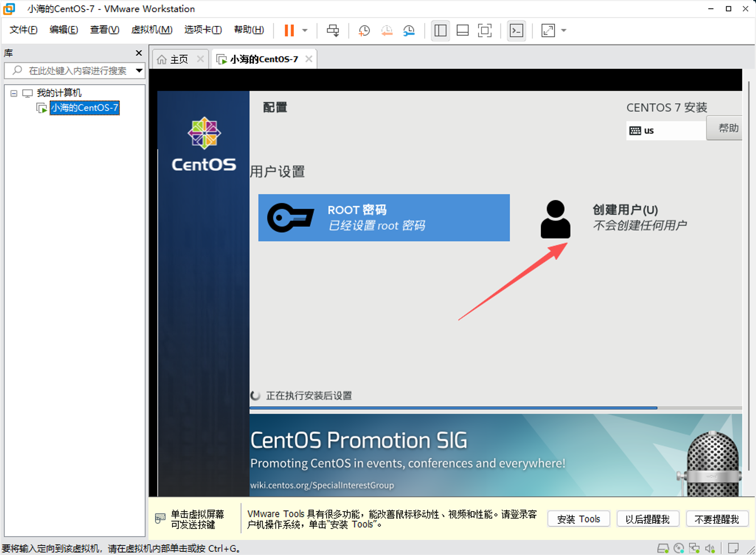The height and width of the screenshot is (555, 756).
Task: Click the keyboard hint icon in yellow bar
Action: [160, 519]
